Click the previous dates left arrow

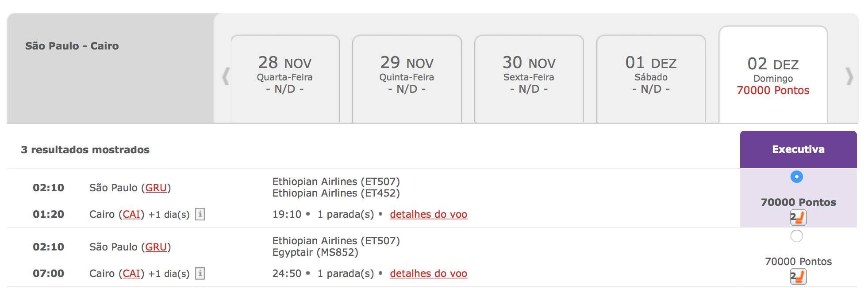point(226,76)
